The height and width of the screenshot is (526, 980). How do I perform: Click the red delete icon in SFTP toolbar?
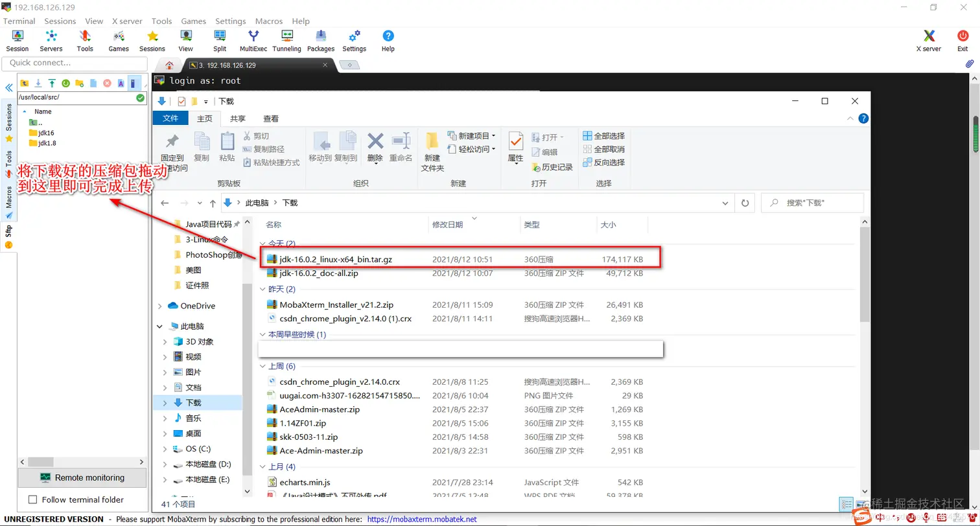pos(107,83)
